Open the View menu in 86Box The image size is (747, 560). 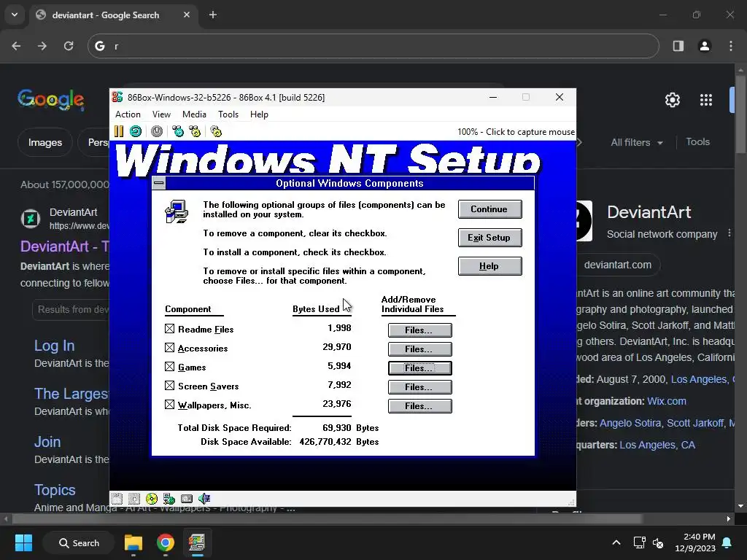[161, 114]
